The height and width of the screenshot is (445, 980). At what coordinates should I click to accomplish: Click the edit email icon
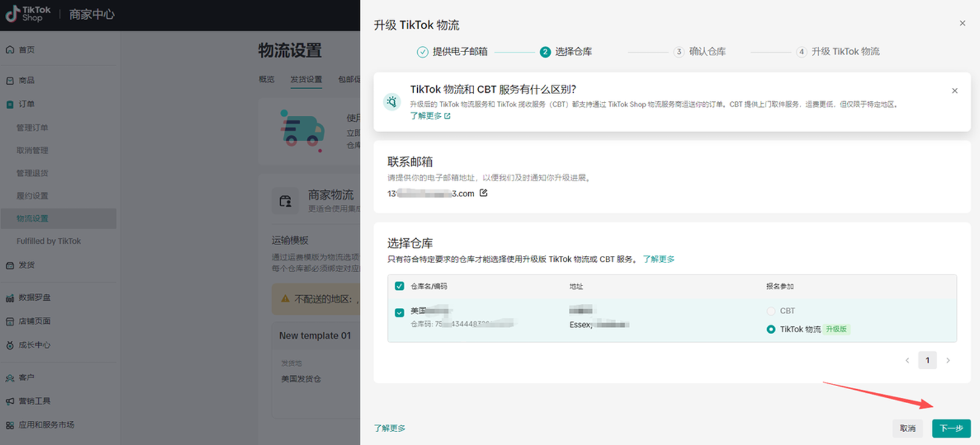tap(483, 193)
